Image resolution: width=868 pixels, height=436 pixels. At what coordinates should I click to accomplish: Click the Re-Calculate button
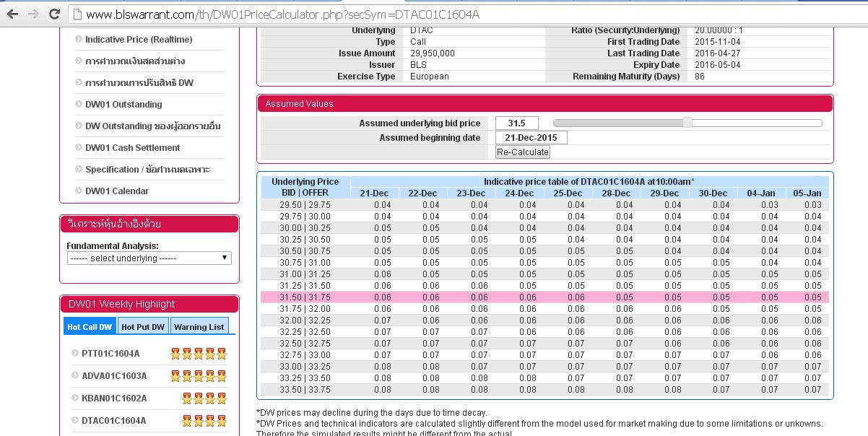click(523, 152)
